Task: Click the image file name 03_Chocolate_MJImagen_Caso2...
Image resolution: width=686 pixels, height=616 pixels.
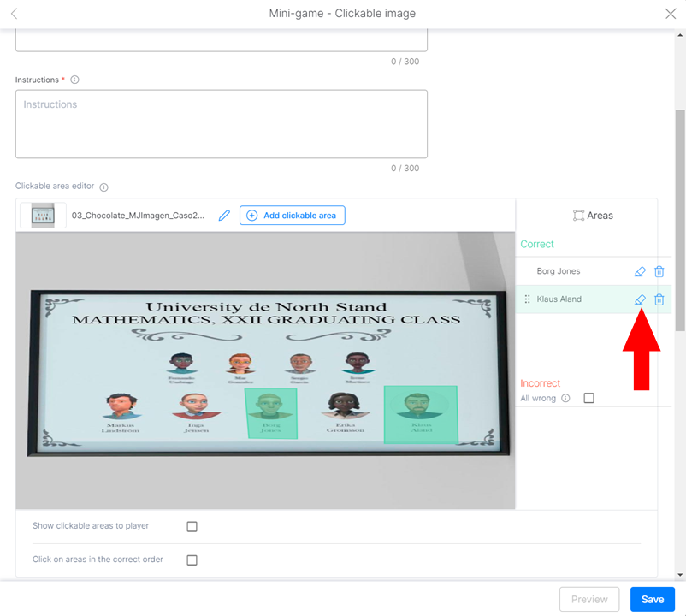Action: pyautogui.click(x=138, y=216)
